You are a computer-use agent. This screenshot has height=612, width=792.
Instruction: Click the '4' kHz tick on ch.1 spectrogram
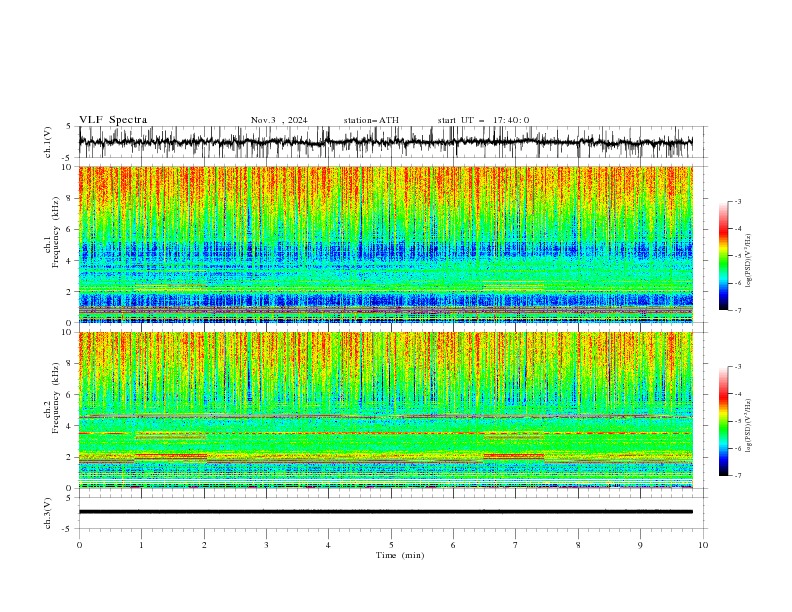click(69, 261)
